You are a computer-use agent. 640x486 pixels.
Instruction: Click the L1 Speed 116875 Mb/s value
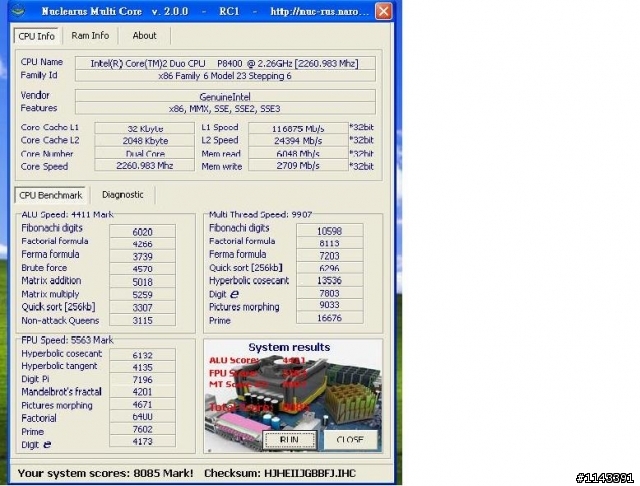point(298,128)
